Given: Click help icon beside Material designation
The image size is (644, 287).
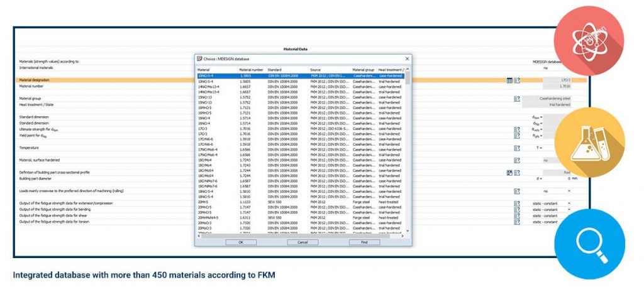Looking at the screenshot, I should point(517,80).
